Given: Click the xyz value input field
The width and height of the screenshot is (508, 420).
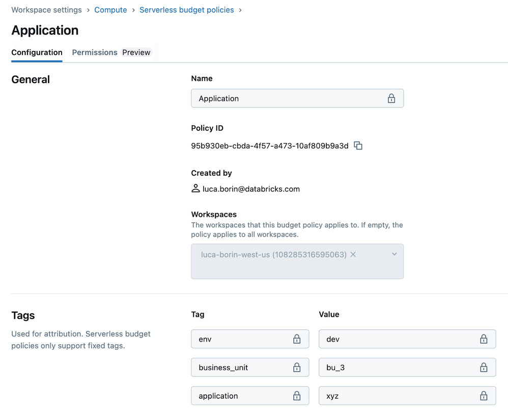Looking at the screenshot, I should (x=397, y=396).
